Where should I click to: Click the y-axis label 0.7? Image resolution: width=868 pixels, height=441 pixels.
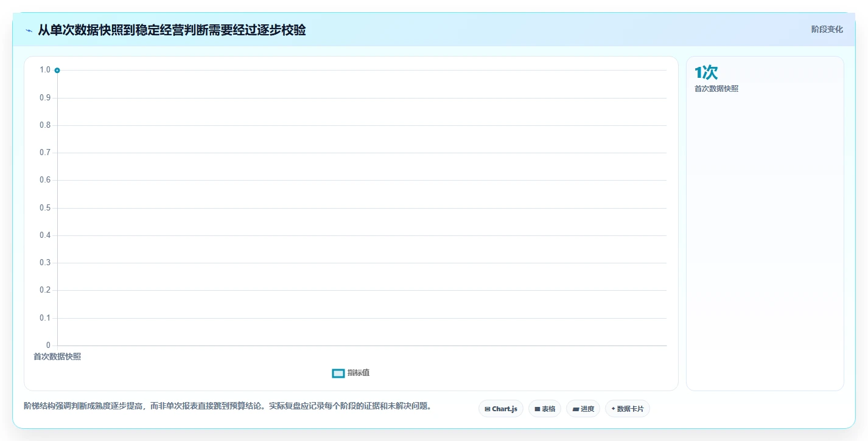[45, 153]
